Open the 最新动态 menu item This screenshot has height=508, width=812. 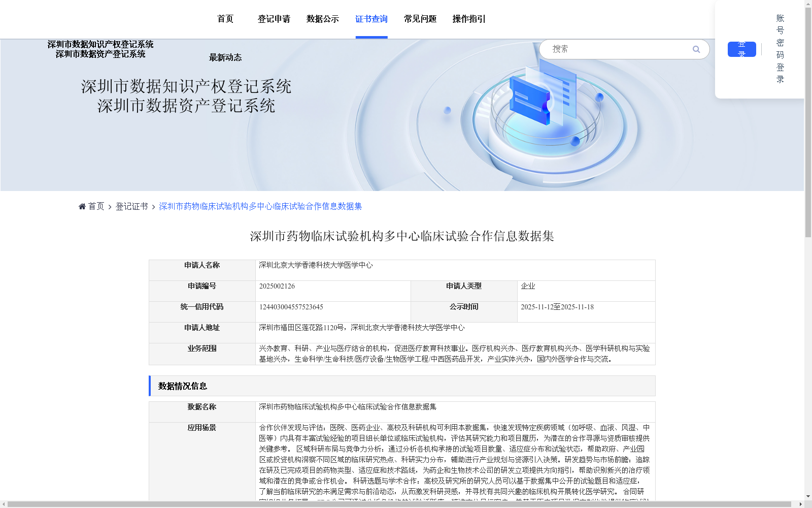(x=225, y=57)
